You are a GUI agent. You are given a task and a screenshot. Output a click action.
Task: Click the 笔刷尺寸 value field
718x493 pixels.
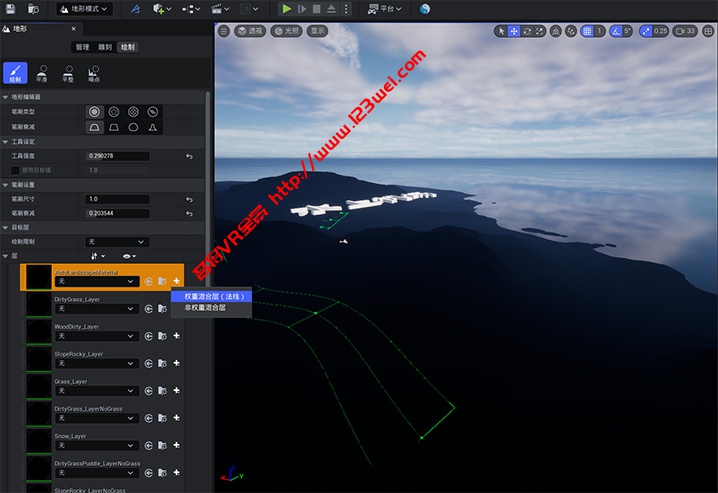[x=118, y=199]
